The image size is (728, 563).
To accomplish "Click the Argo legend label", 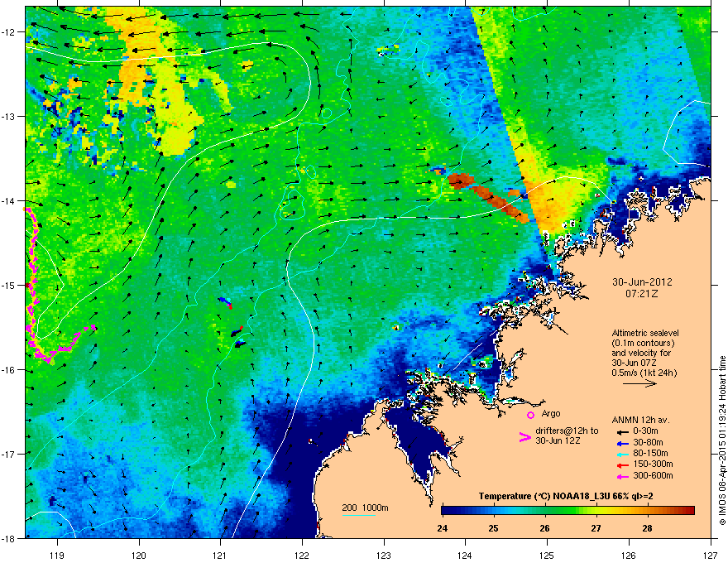I will [x=551, y=413].
